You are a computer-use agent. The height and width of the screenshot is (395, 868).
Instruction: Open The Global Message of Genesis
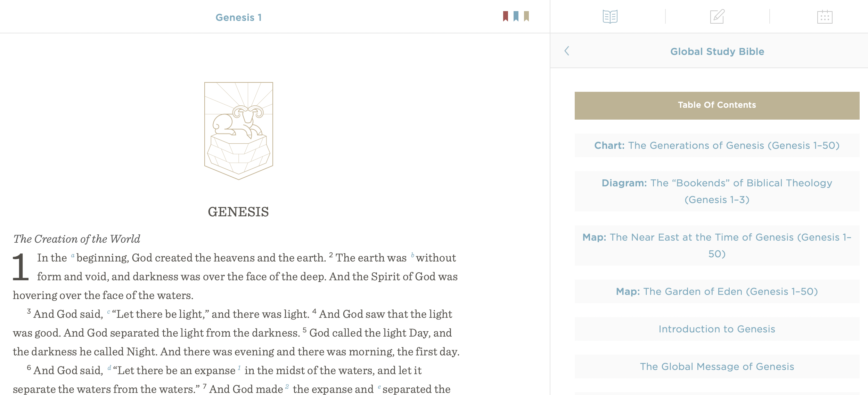pyautogui.click(x=717, y=366)
